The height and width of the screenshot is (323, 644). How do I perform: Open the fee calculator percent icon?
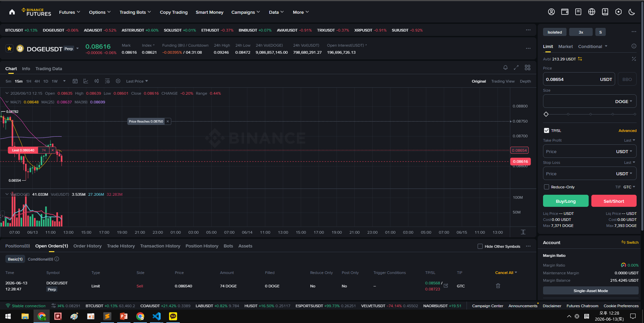(634, 59)
